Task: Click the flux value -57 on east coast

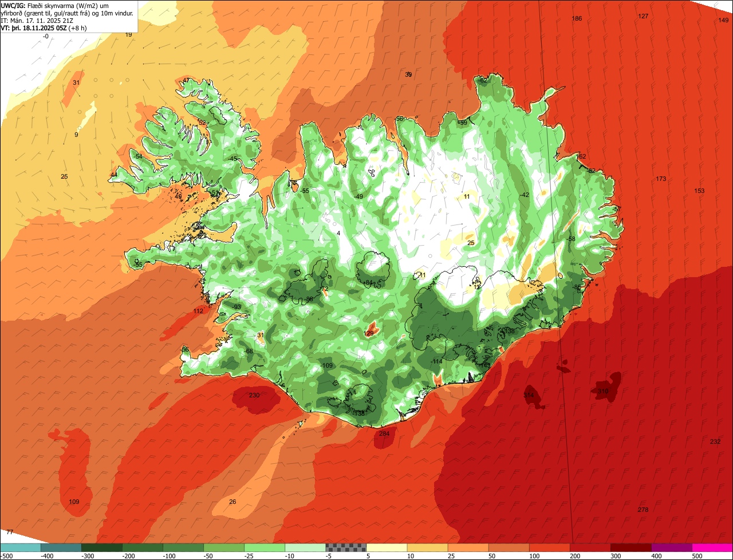Action: [x=617, y=209]
